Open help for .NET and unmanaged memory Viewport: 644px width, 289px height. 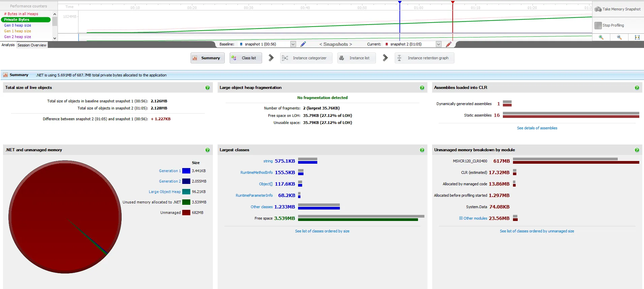coord(207,150)
